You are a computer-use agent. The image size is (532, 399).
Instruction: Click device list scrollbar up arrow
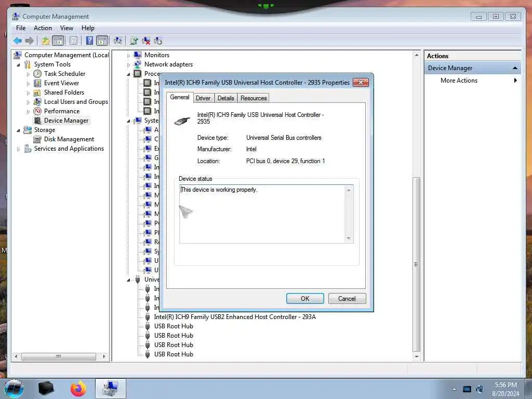[417, 55]
